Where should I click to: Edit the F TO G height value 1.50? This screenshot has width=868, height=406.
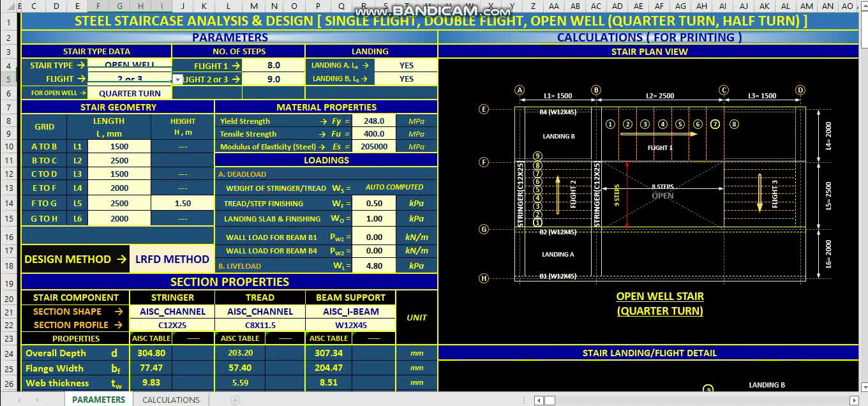tap(183, 203)
